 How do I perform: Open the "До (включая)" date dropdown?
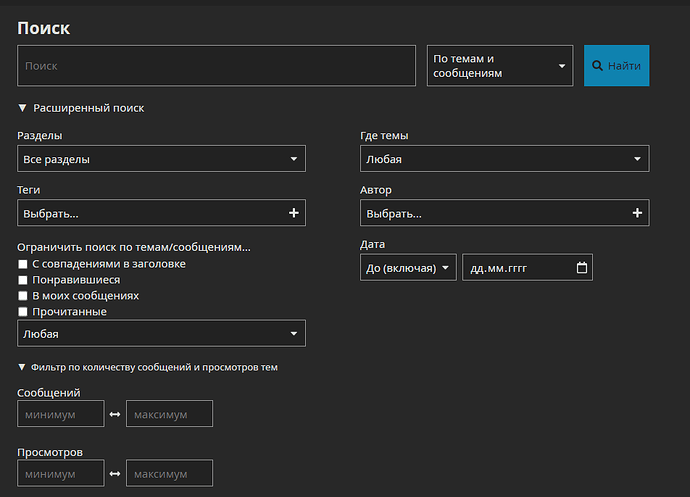(408, 268)
